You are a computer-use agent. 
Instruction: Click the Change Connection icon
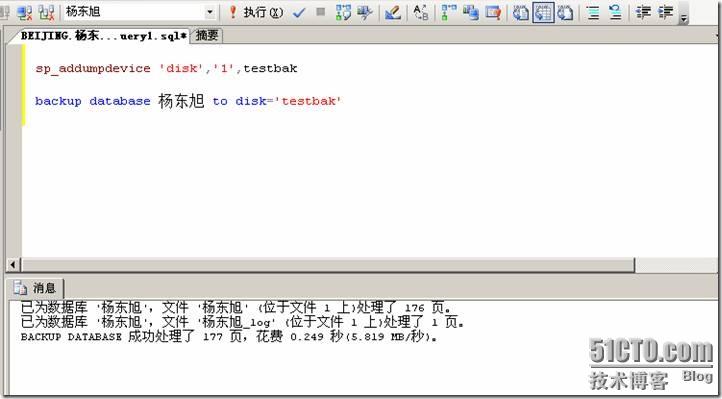tap(46, 12)
